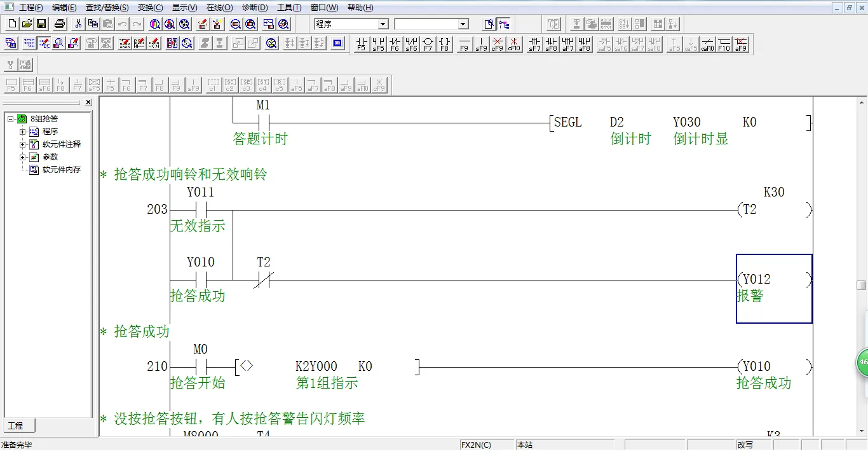Select the 工程 tab below the tree
Viewport: 868px width, 463px height.
pos(19,426)
